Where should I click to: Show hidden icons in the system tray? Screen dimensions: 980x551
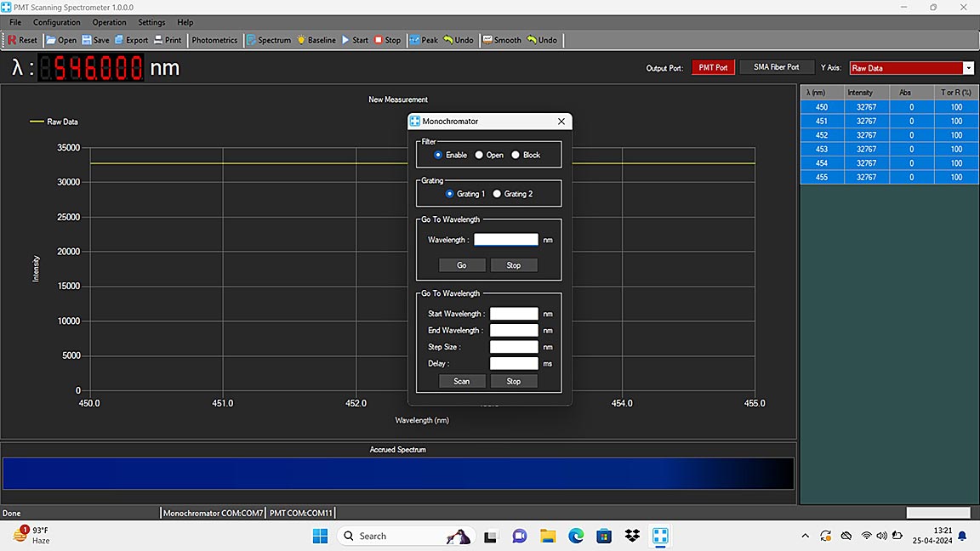coord(806,536)
